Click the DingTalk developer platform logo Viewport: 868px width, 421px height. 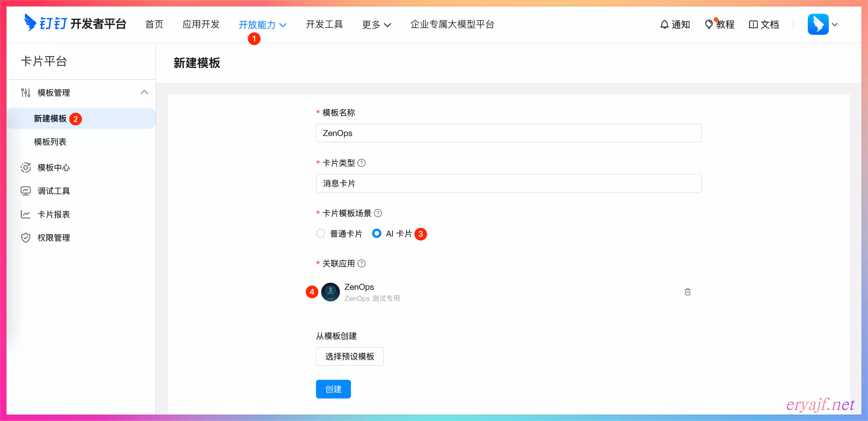(75, 24)
